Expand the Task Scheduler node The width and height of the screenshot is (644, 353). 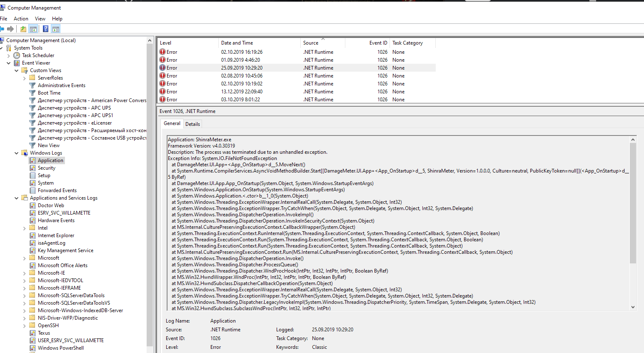pos(8,55)
